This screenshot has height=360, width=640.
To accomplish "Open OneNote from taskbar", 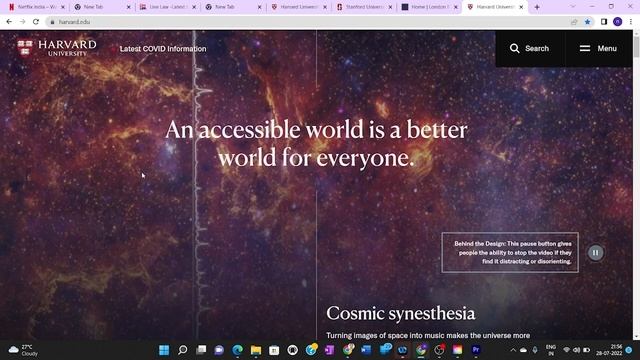I will click(329, 350).
